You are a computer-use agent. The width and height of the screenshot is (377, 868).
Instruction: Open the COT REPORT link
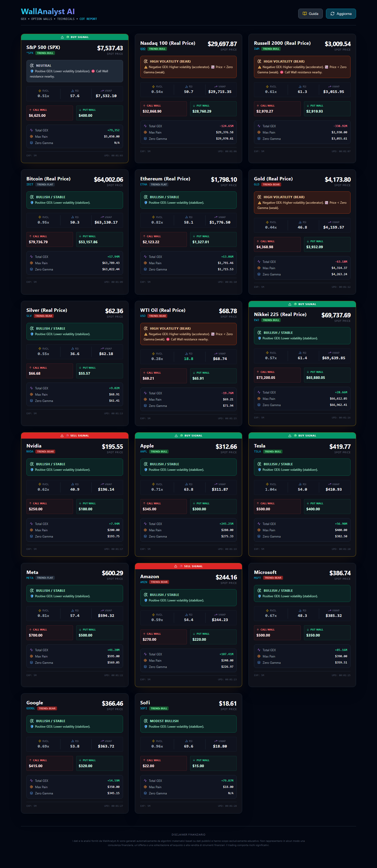click(x=88, y=19)
